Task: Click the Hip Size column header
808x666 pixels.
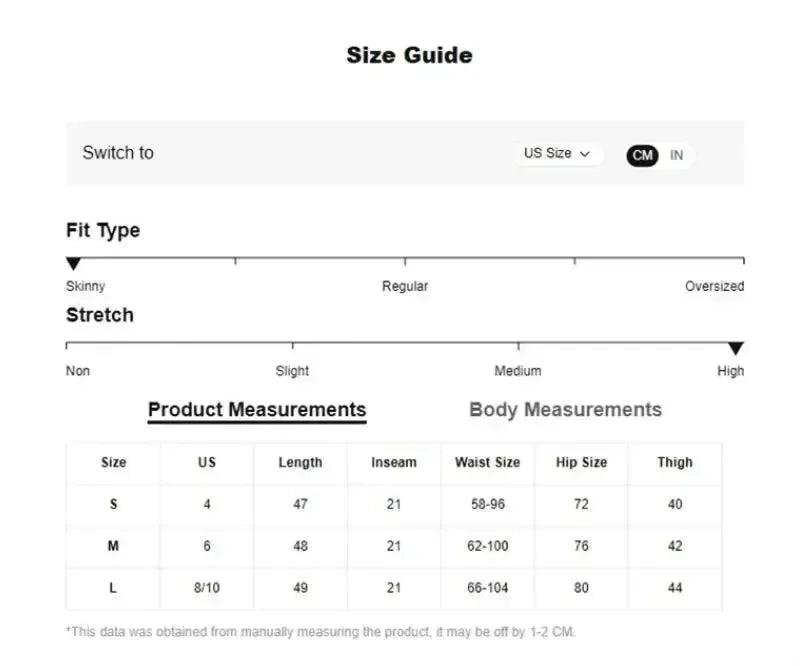Action: tap(581, 463)
